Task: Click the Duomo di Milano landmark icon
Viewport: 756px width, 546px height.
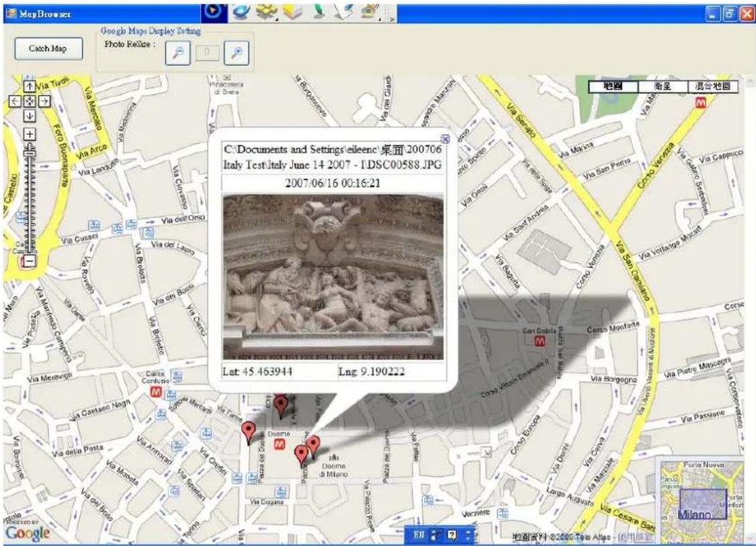Action: 333,458
